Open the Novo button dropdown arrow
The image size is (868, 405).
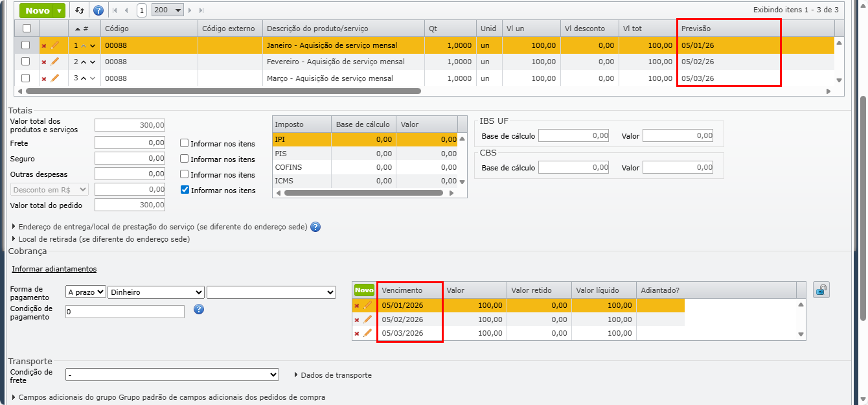pos(60,10)
